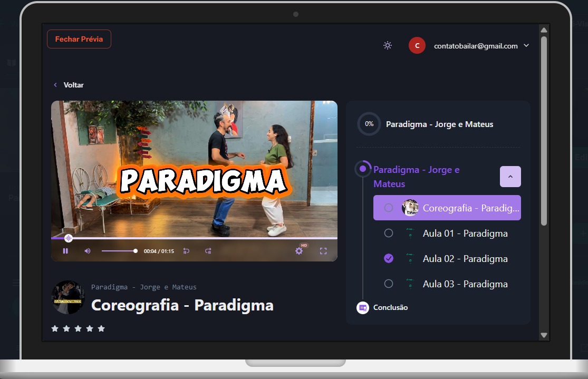Click the video volume slider
The width and height of the screenshot is (588, 379).
pos(119,251)
